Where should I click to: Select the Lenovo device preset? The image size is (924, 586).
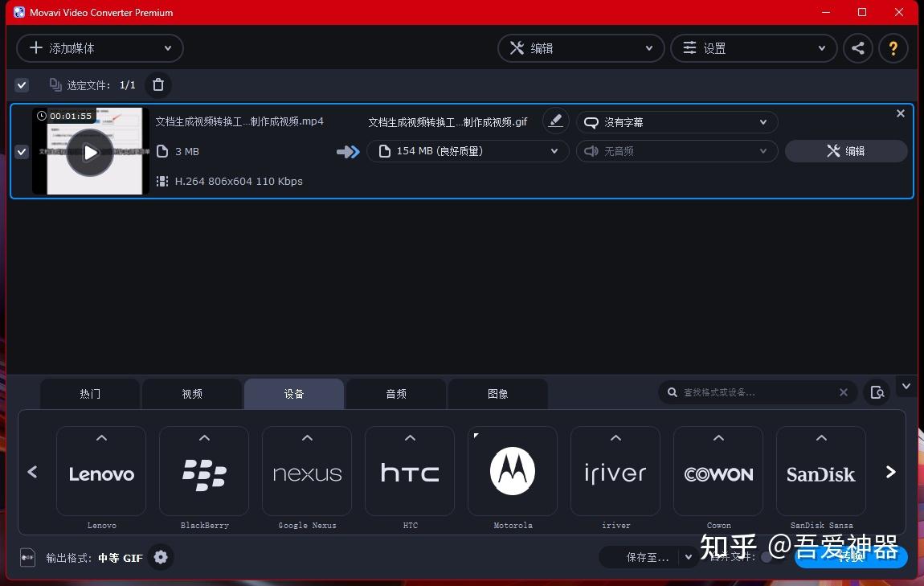(101, 471)
